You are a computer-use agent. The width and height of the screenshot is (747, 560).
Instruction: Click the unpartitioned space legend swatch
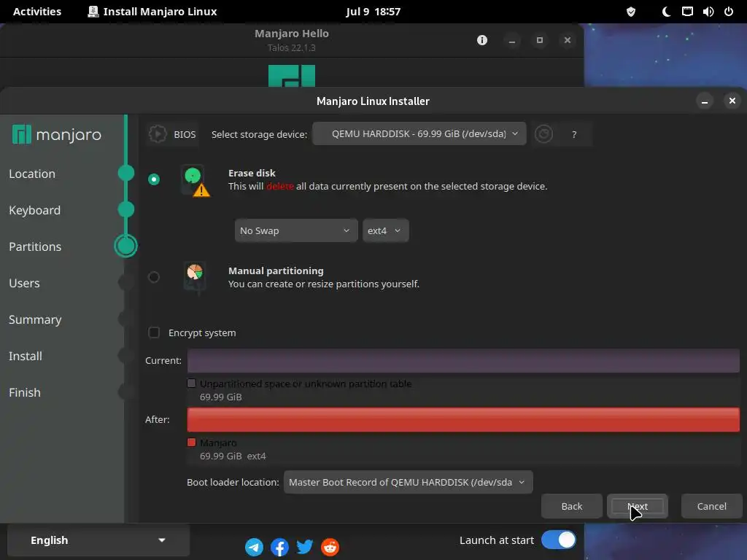coord(192,384)
